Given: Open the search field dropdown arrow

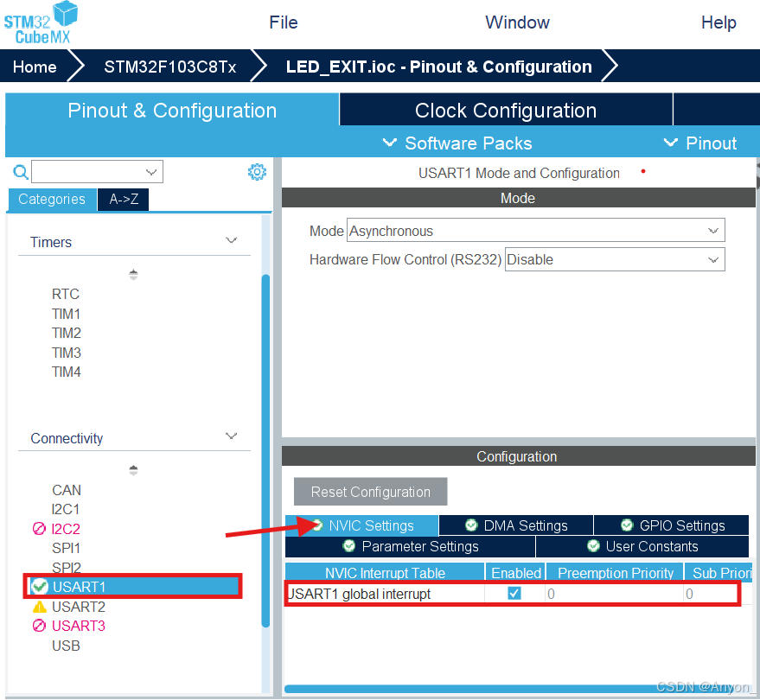Looking at the screenshot, I should click(x=151, y=172).
